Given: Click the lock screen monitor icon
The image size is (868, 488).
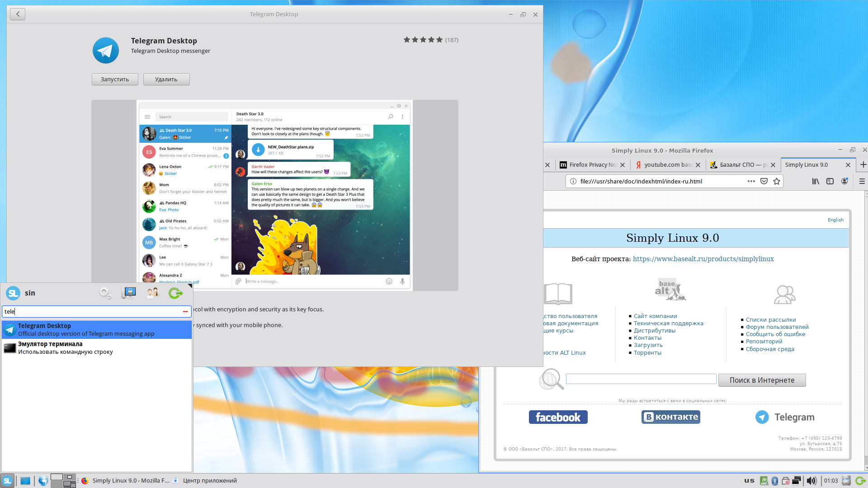Looking at the screenshot, I should pos(129,293).
